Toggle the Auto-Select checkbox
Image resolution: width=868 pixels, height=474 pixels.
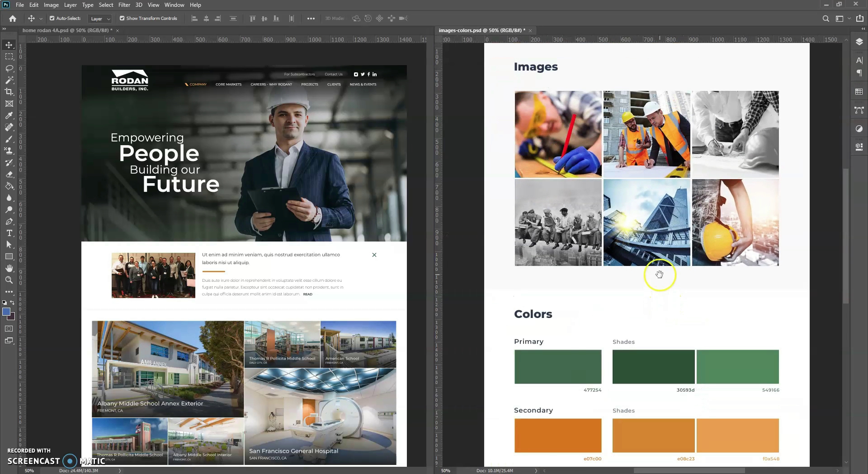(52, 19)
